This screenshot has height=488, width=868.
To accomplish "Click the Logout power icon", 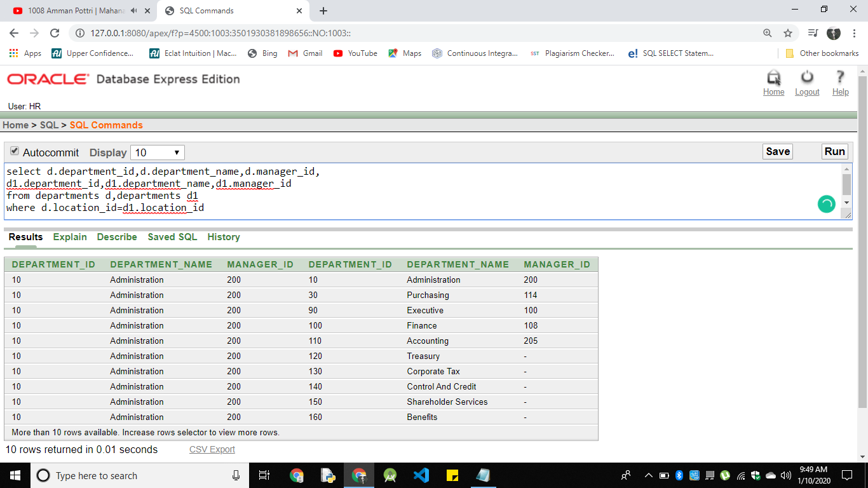I will point(807,77).
